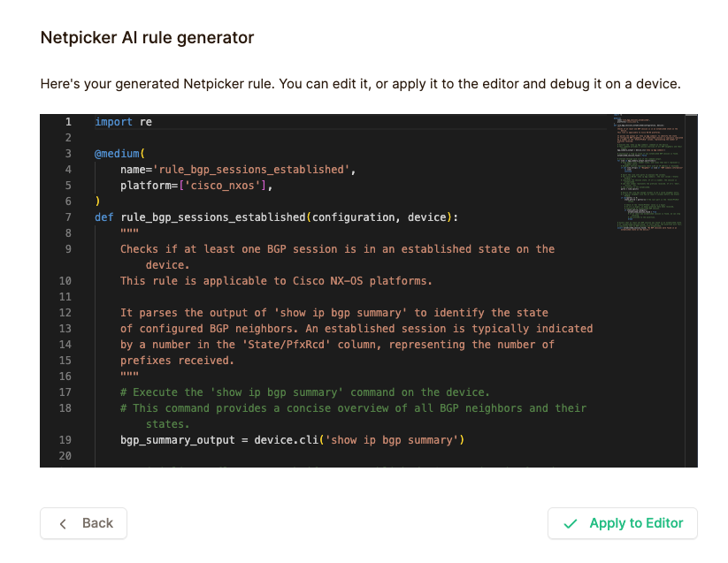This screenshot has height=563, width=728.
Task: Place cursor on empty line 2
Action: click(265, 138)
